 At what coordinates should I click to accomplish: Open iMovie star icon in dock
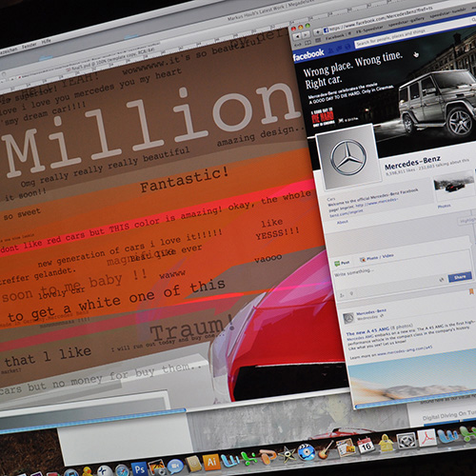click(x=287, y=455)
